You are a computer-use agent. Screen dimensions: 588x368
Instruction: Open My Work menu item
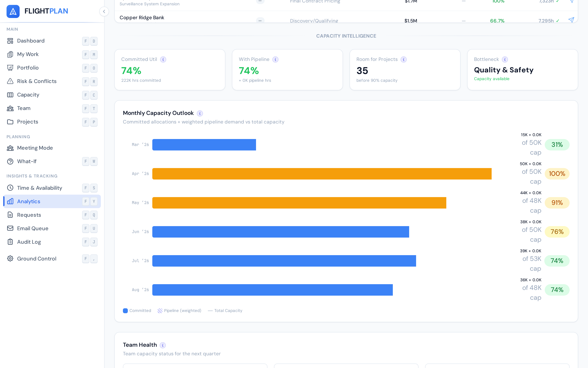tap(28, 54)
